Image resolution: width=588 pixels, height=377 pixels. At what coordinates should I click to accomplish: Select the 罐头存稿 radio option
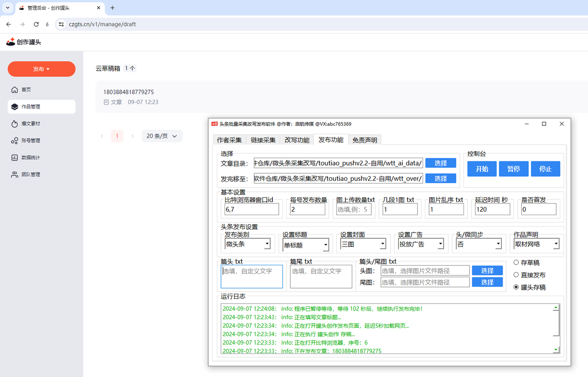coord(516,287)
